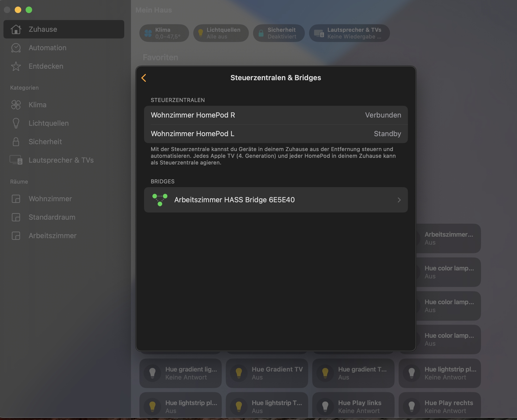
Task: Minimize window with yellow button
Action: click(18, 10)
